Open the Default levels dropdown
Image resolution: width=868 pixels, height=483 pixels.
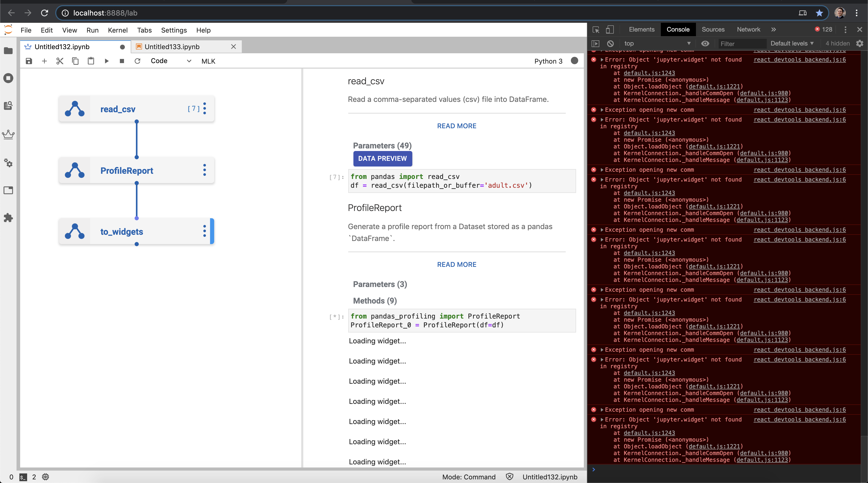point(792,43)
